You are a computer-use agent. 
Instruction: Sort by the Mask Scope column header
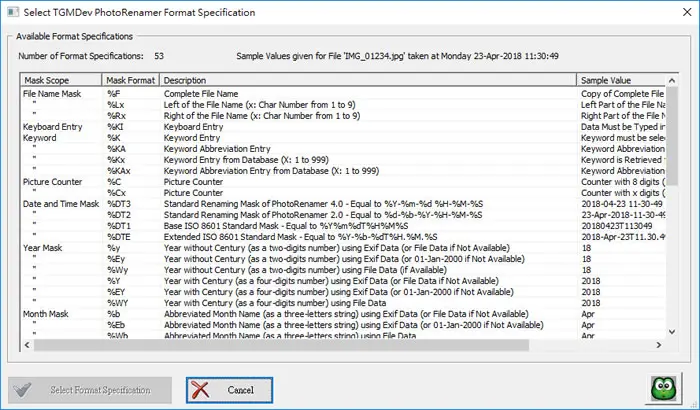pyautogui.click(x=61, y=80)
